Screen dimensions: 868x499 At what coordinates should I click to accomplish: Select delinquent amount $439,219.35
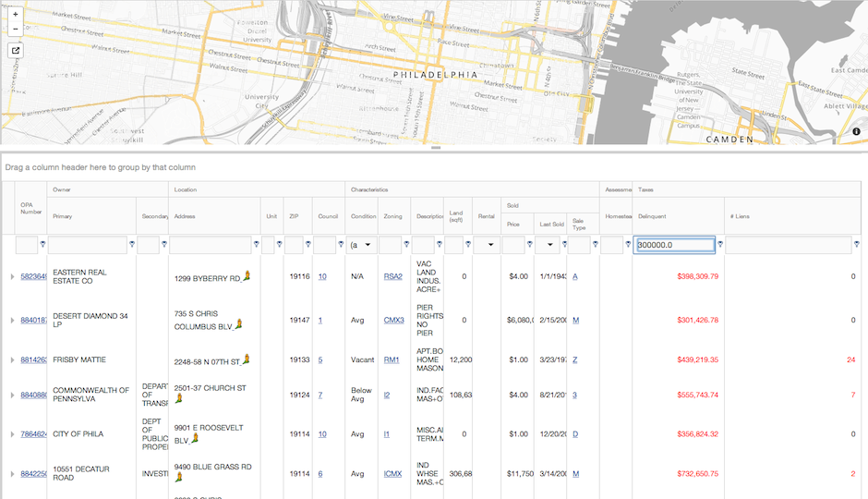tap(697, 360)
